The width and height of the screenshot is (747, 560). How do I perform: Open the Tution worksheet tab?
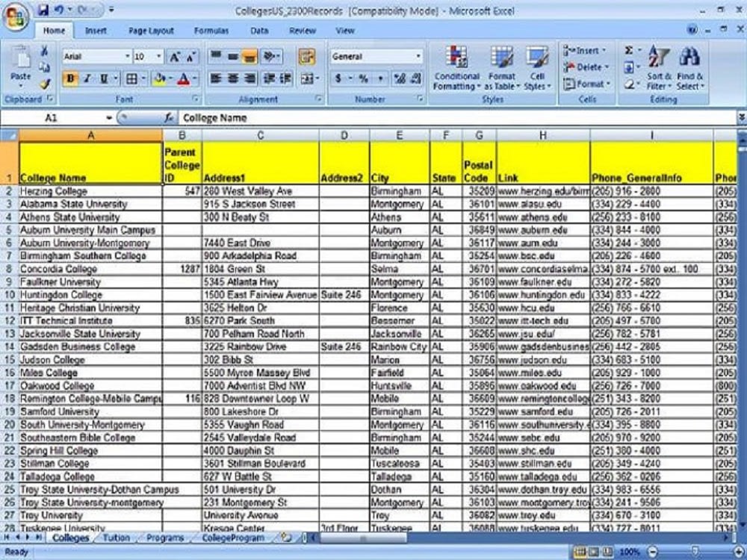tap(117, 538)
